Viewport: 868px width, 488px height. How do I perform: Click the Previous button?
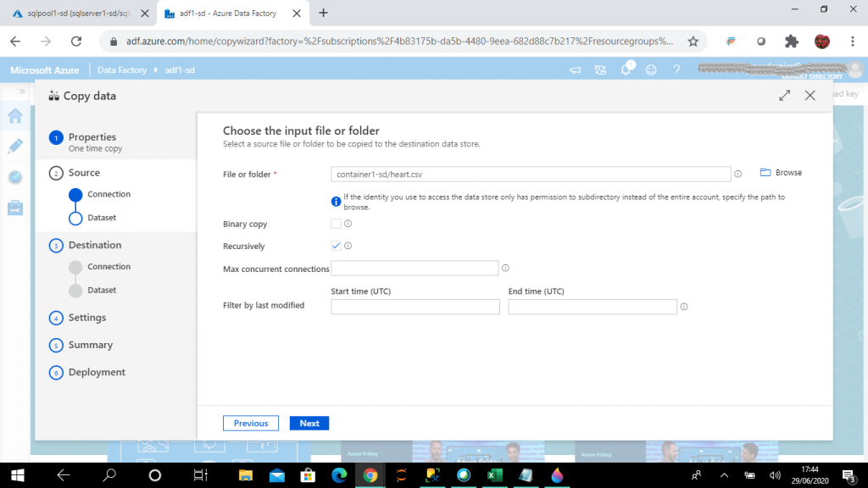[x=251, y=424]
